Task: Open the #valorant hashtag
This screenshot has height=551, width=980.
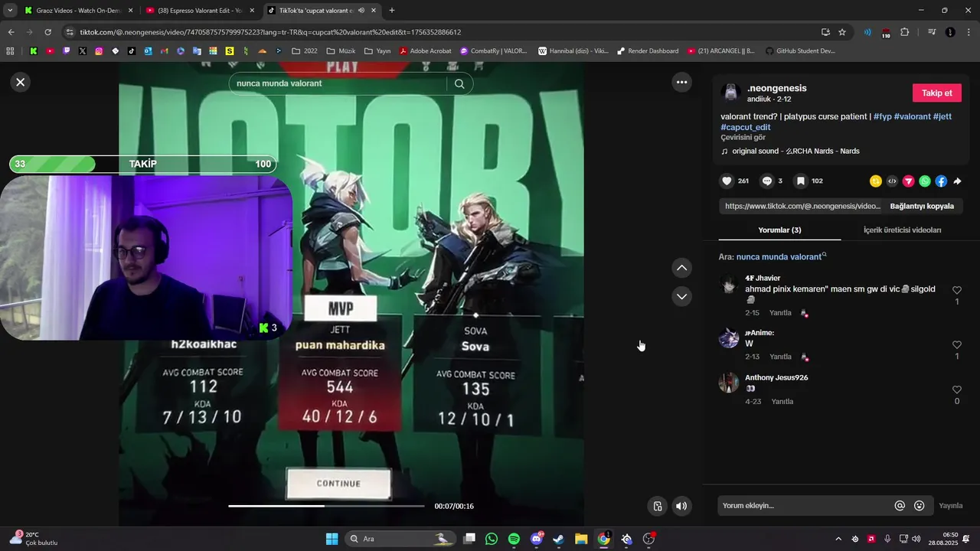Action: tap(912, 116)
